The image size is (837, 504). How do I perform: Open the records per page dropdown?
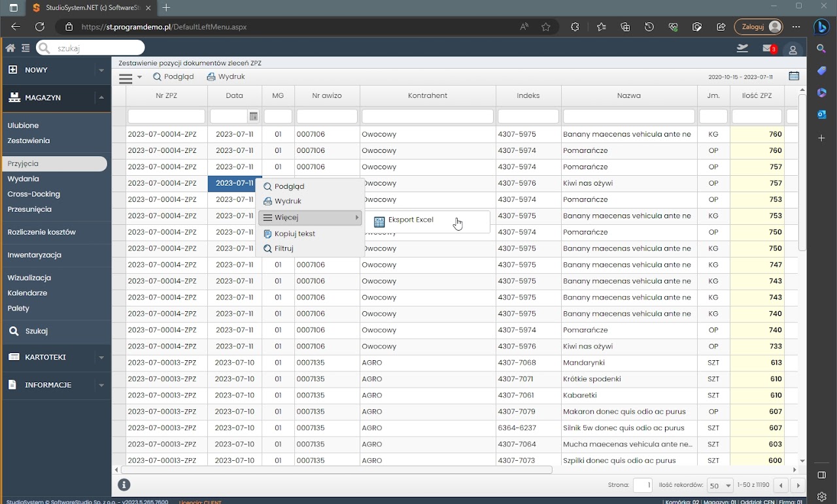click(720, 486)
